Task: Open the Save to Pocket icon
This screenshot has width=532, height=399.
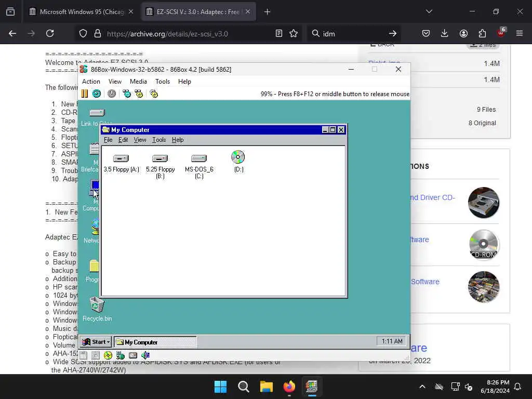Action: 426,33
